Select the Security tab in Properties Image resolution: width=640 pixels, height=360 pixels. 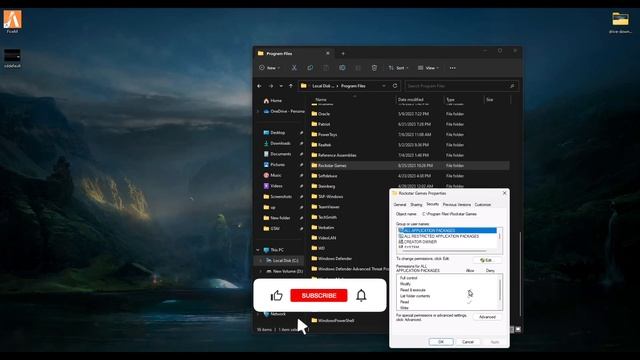coord(432,204)
